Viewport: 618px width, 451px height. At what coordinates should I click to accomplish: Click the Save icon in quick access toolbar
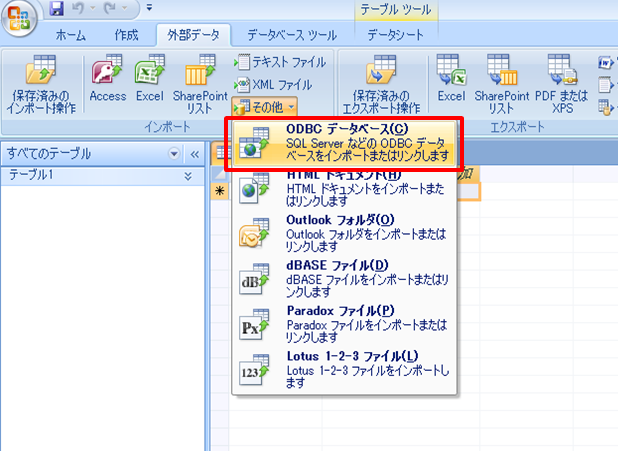(56, 9)
